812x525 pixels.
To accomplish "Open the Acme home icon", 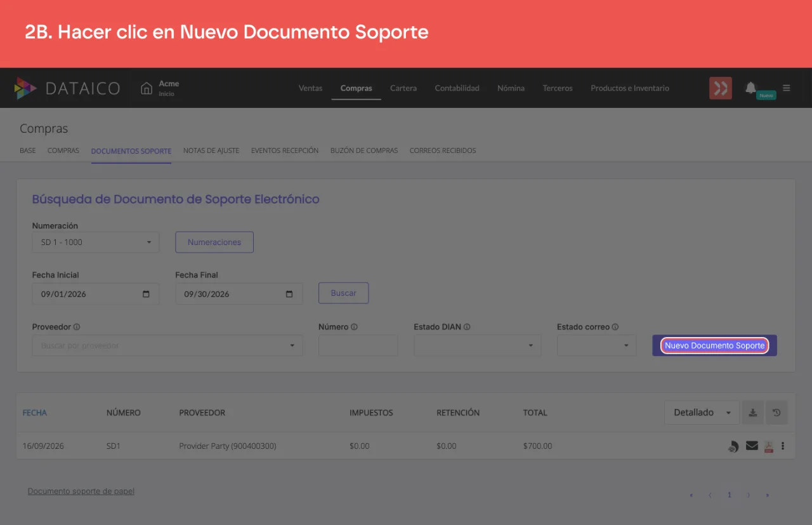I will coord(147,88).
